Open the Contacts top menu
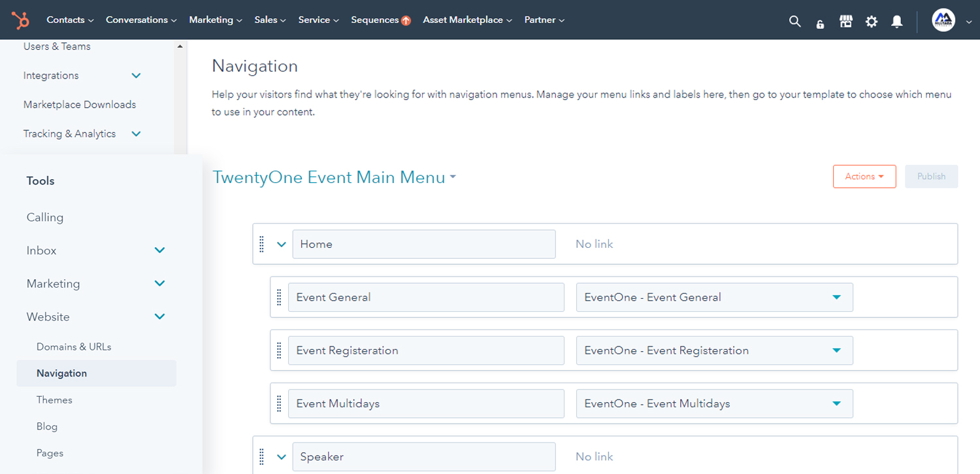The width and height of the screenshot is (980, 474). click(70, 20)
